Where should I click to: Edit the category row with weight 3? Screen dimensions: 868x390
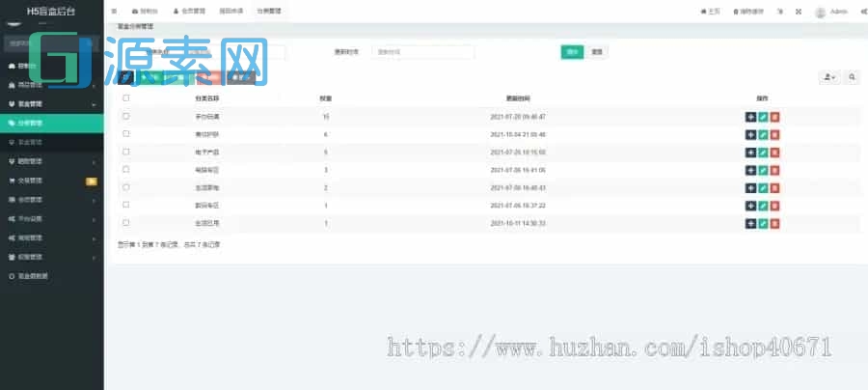(x=763, y=170)
